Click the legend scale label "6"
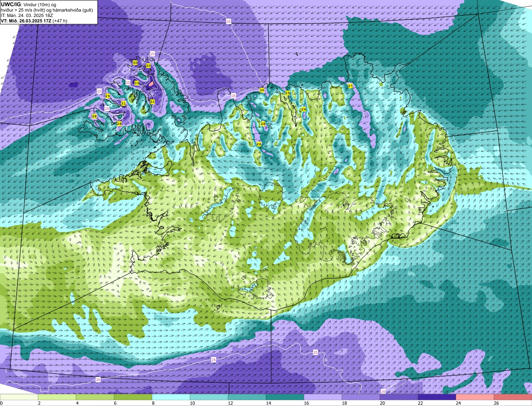This screenshot has width=532, height=406. [115, 403]
